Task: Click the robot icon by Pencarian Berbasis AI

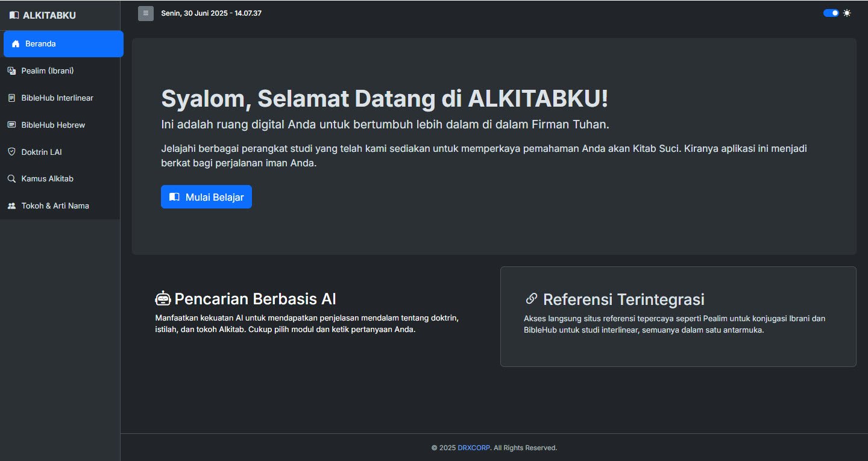Action: (163, 298)
